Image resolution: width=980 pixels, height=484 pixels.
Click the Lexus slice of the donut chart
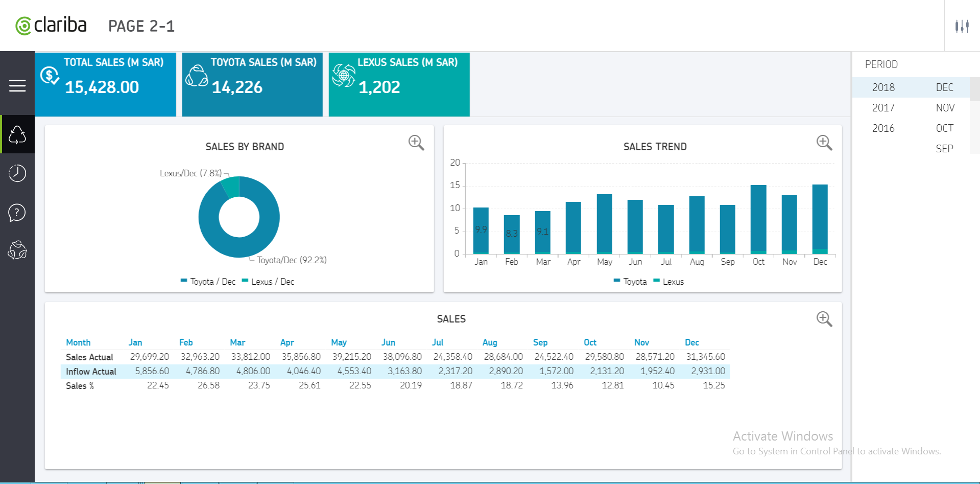coord(231,187)
